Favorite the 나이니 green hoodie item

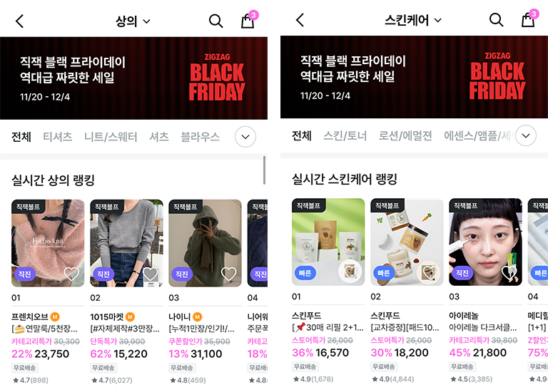(x=229, y=274)
